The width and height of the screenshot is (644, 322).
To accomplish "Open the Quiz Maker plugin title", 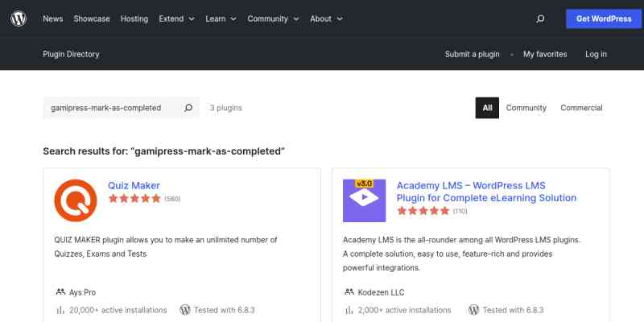I will 134,186.
